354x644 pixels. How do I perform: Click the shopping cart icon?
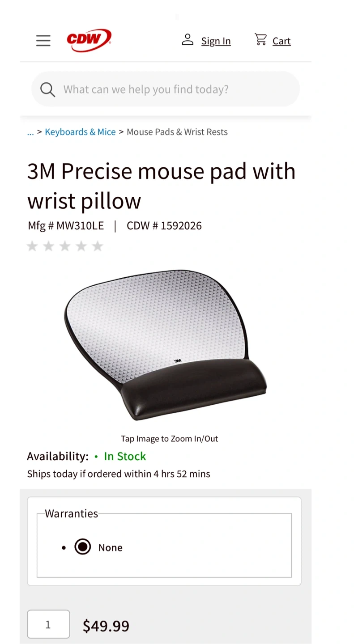[260, 39]
